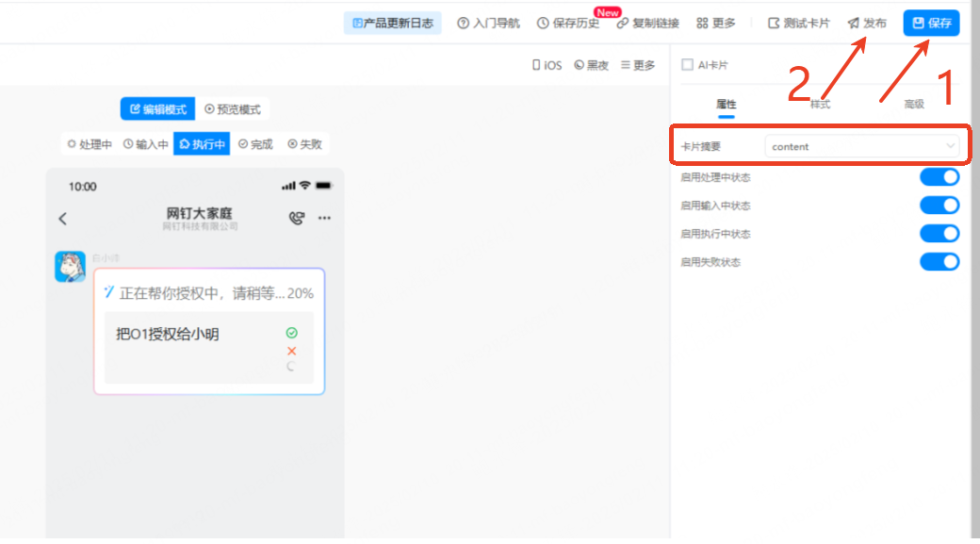Expand the top bar 更多 grid menu
This screenshot has height=544, width=980.
pos(715,23)
